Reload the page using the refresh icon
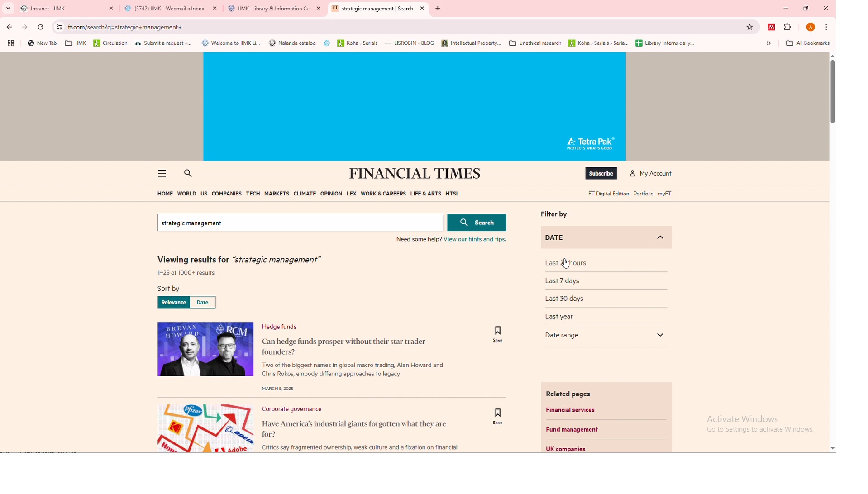The height and width of the screenshot is (494, 868). click(41, 27)
